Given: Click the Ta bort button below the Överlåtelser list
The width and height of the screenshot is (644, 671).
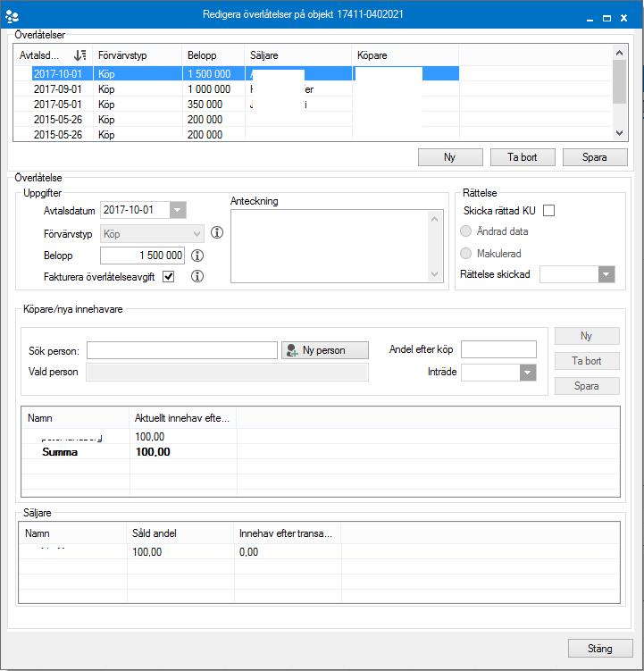Looking at the screenshot, I should tap(523, 157).
